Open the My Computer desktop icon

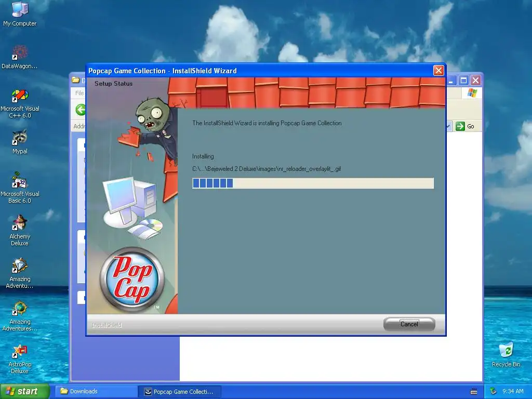pyautogui.click(x=20, y=14)
